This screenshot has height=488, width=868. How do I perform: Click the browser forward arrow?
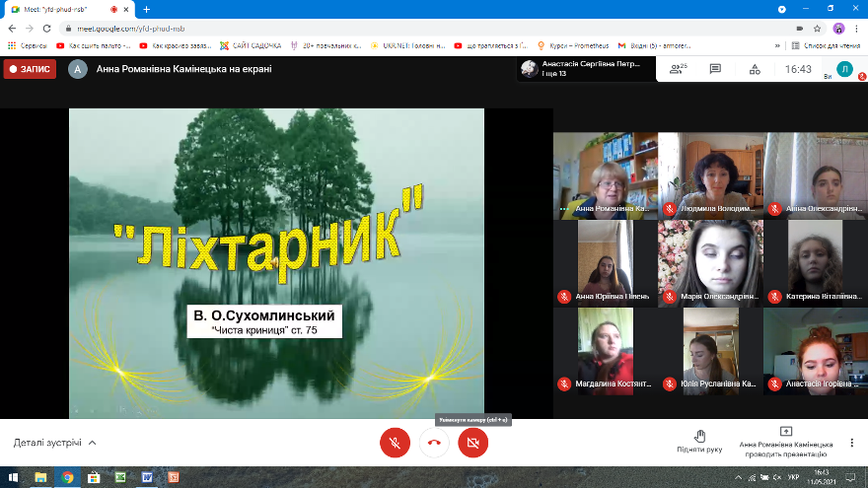coord(30,29)
